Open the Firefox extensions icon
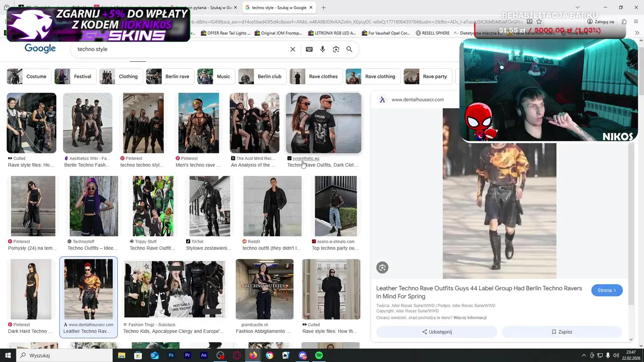 [624, 22]
